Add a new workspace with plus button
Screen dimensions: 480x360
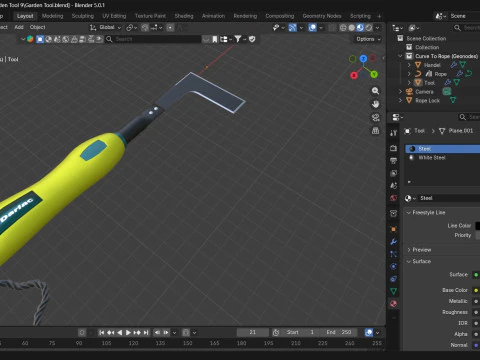point(379,16)
